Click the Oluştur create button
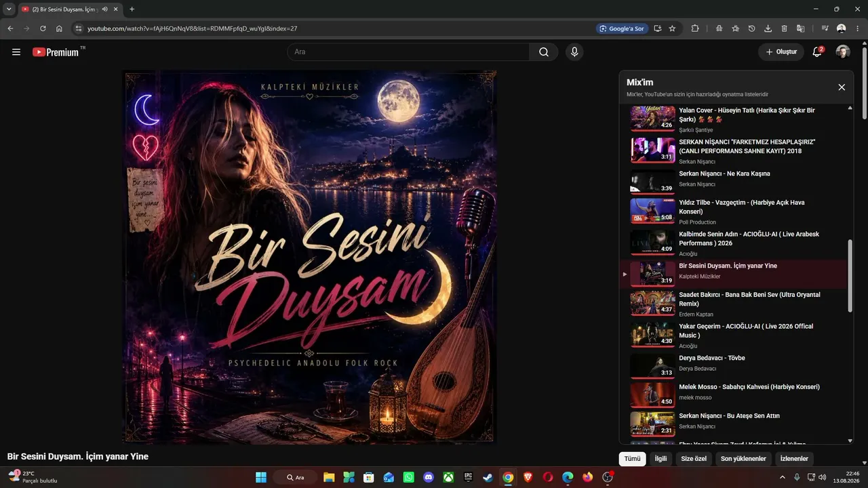Viewport: 868px width, 488px height. pyautogui.click(x=781, y=52)
